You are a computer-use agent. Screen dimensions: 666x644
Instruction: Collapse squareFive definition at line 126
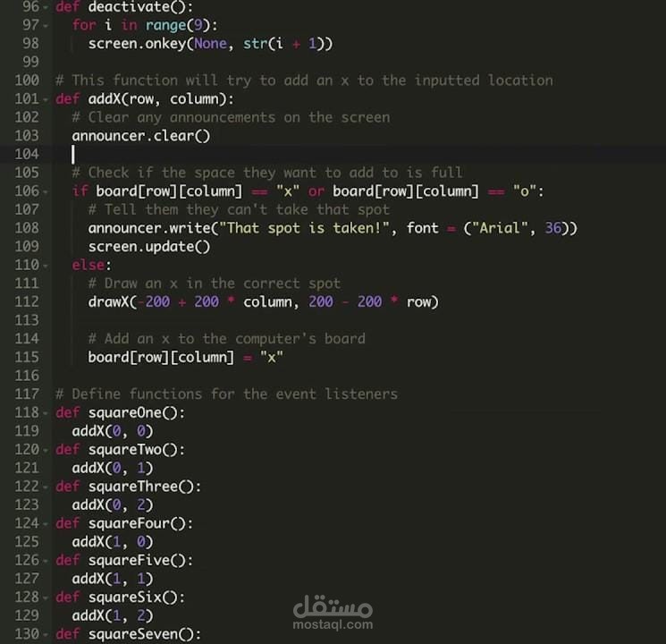click(x=46, y=561)
